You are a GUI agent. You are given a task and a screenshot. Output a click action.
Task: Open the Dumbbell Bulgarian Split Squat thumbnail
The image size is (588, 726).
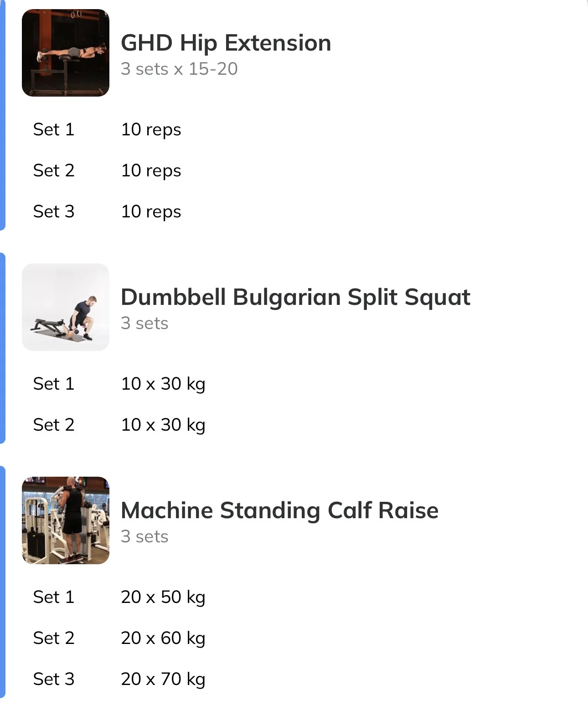tap(66, 307)
